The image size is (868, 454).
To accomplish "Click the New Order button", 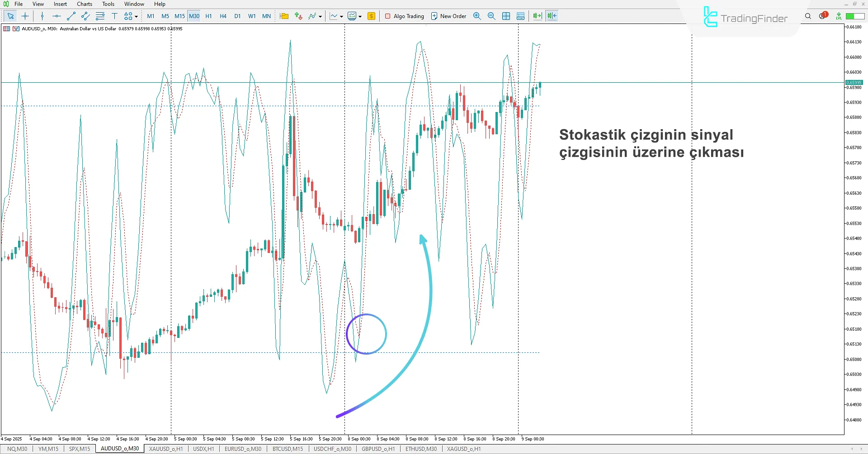I will (x=448, y=16).
